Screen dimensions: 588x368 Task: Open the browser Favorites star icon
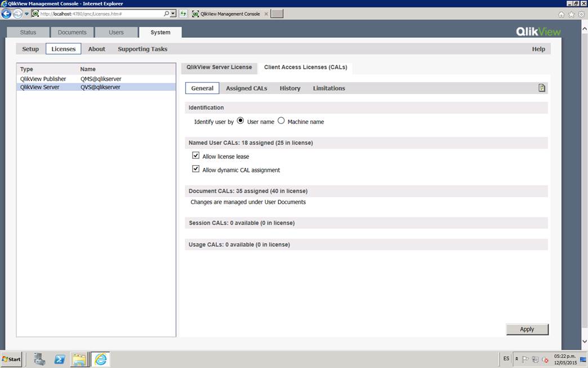click(x=571, y=14)
